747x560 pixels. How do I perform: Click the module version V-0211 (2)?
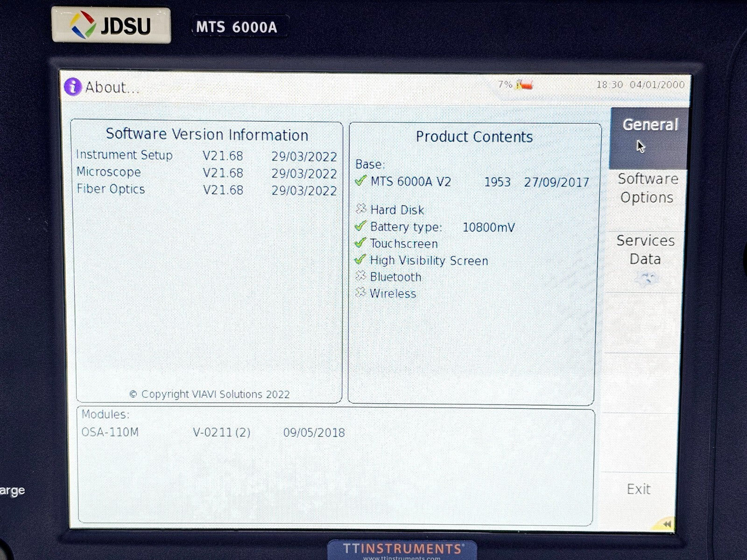[222, 433]
